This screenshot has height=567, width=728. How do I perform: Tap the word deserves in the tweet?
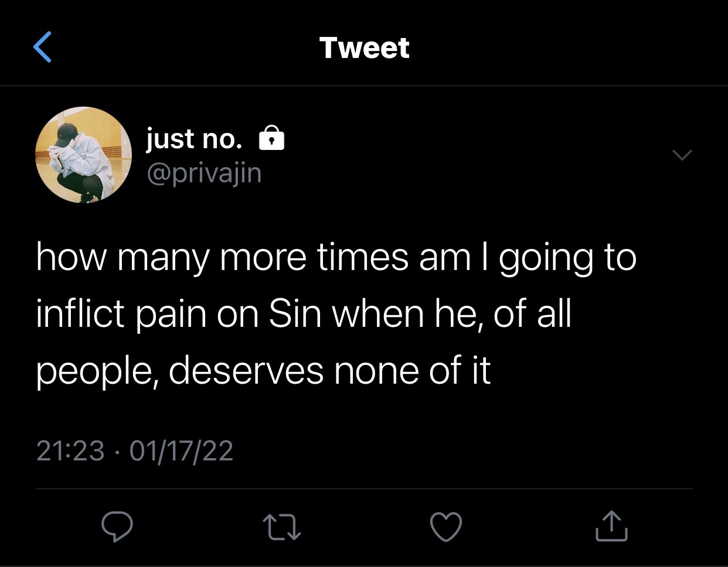click(x=246, y=371)
